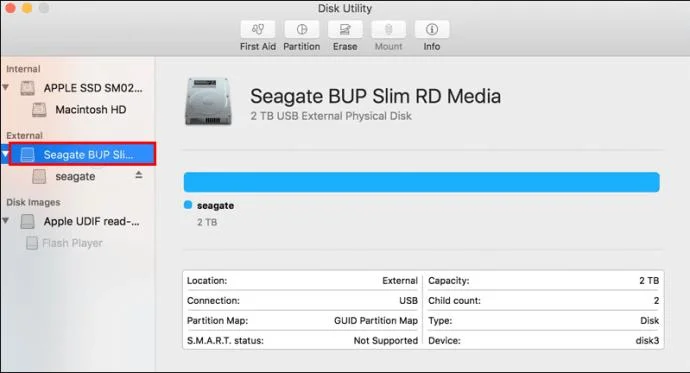Viewport: 690px width, 373px height.
Task: Click the Internal section header
Action: coord(23,69)
